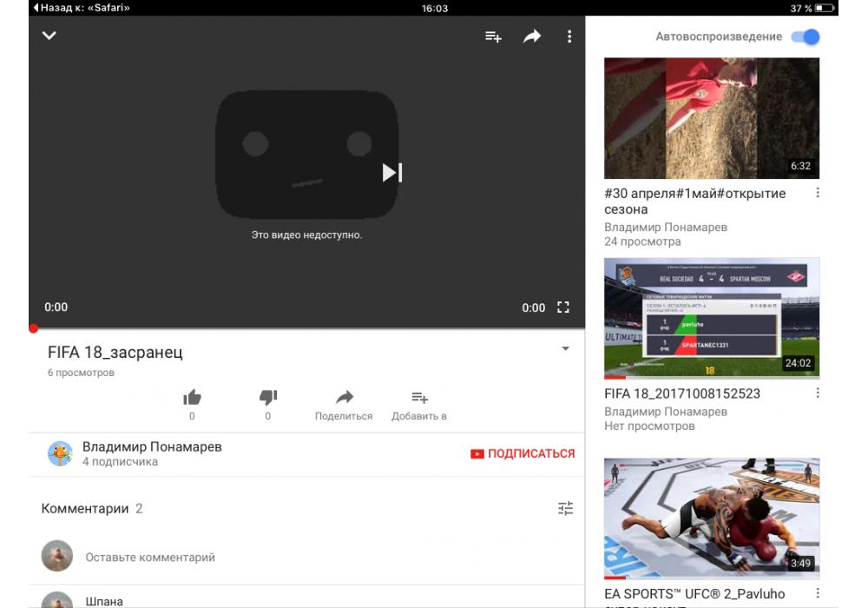This screenshot has width=868, height=608.
Task: Dislike the video with thumbs down
Action: coord(267,398)
